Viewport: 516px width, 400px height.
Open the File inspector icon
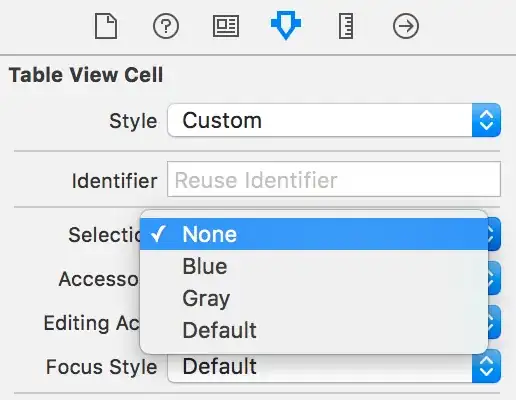pos(106,26)
